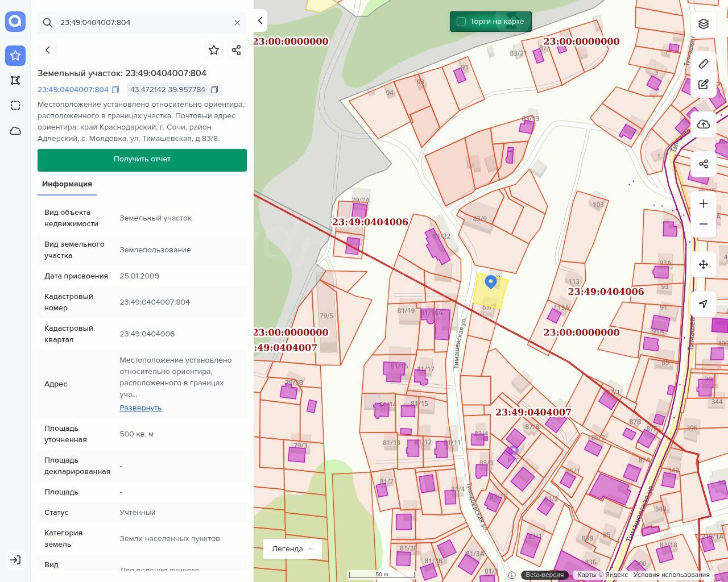Add parcel to favorites with star
This screenshot has height=582, width=728.
tap(214, 50)
